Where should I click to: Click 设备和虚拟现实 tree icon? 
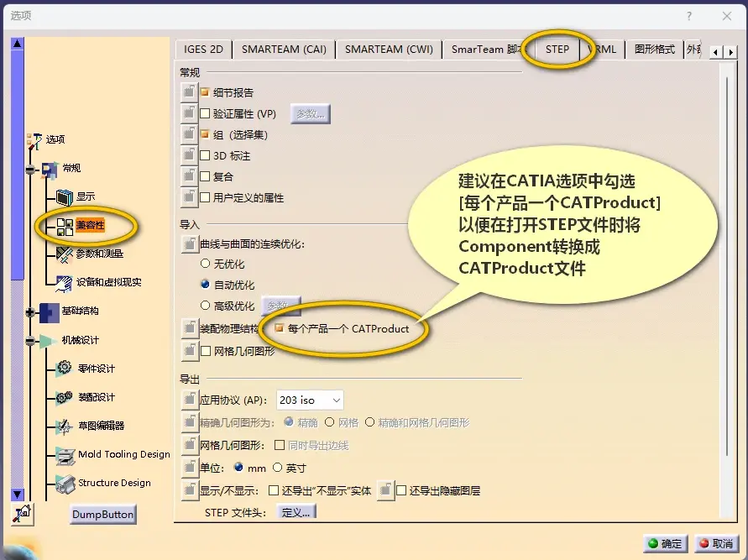click(65, 282)
